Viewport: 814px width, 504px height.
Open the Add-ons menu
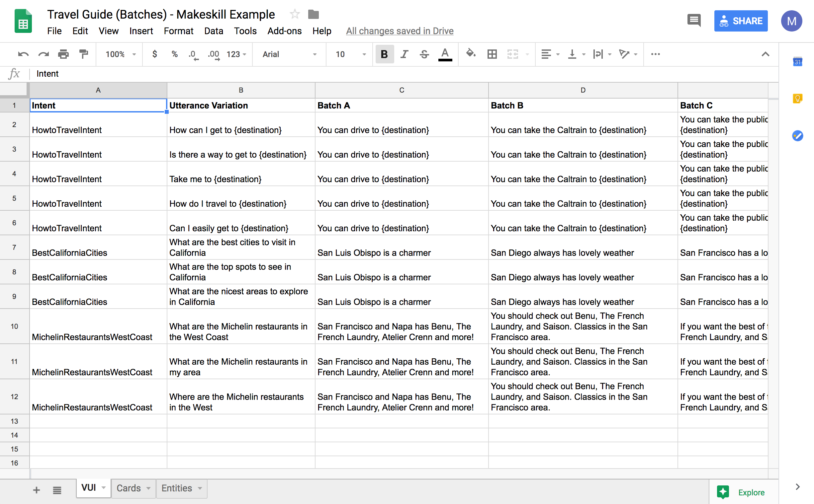[285, 31]
